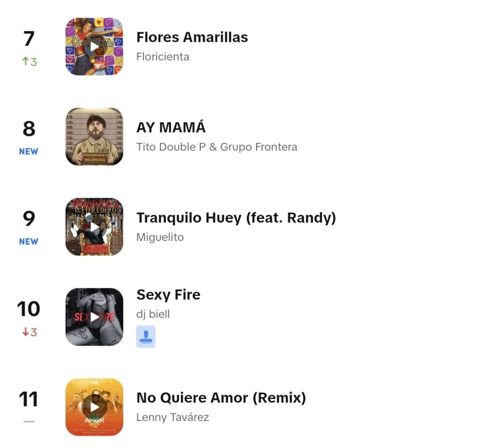Image resolution: width=493 pixels, height=448 pixels.
Task: Click the rank number 11
Action: (28, 399)
